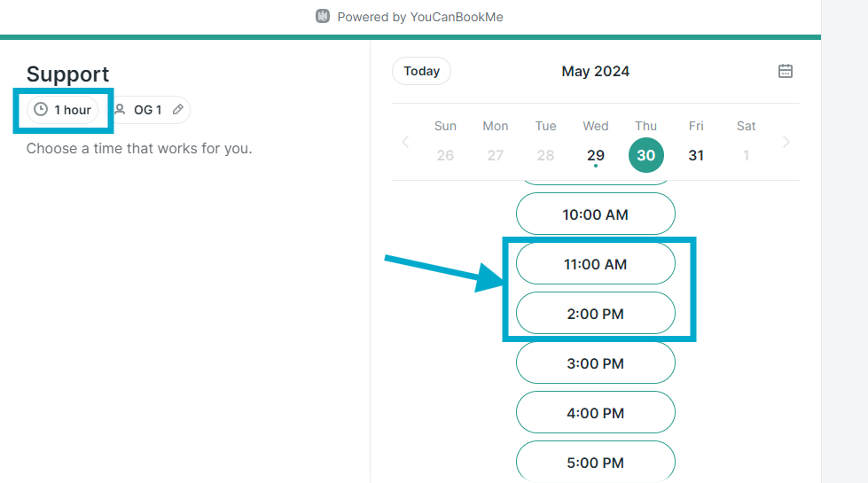Pick Saturday 1 in the week row

pos(746,155)
